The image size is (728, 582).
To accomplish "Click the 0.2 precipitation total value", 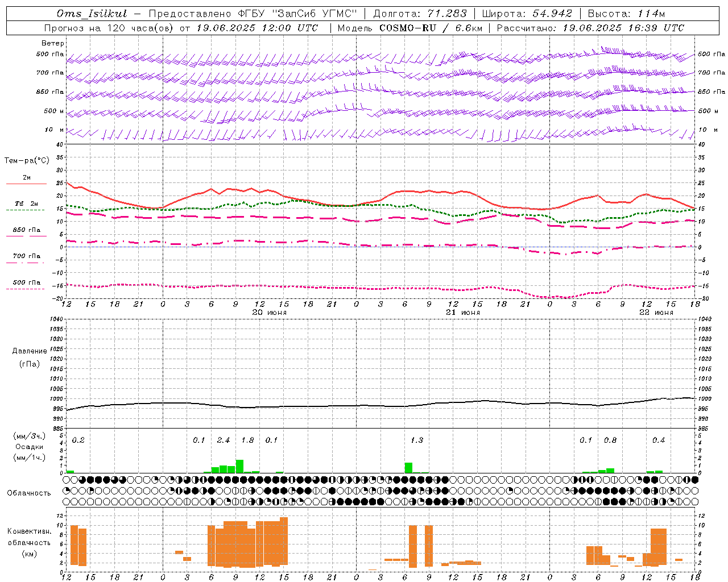I will (78, 440).
